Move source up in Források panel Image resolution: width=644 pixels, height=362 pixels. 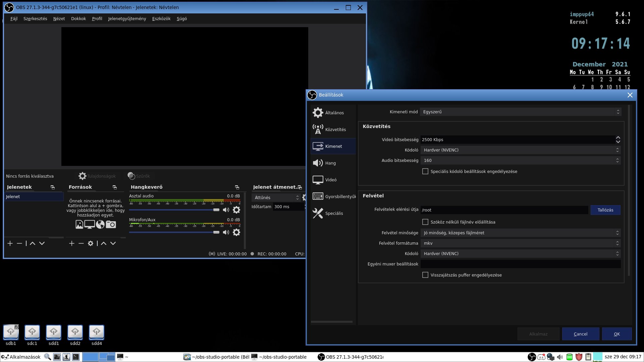104,243
